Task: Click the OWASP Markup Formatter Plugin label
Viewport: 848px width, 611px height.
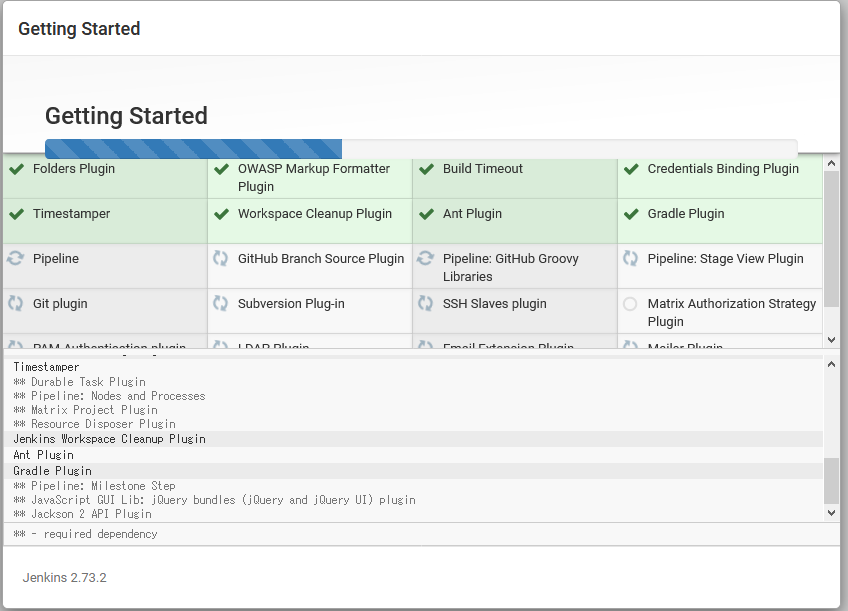Action: click(314, 177)
